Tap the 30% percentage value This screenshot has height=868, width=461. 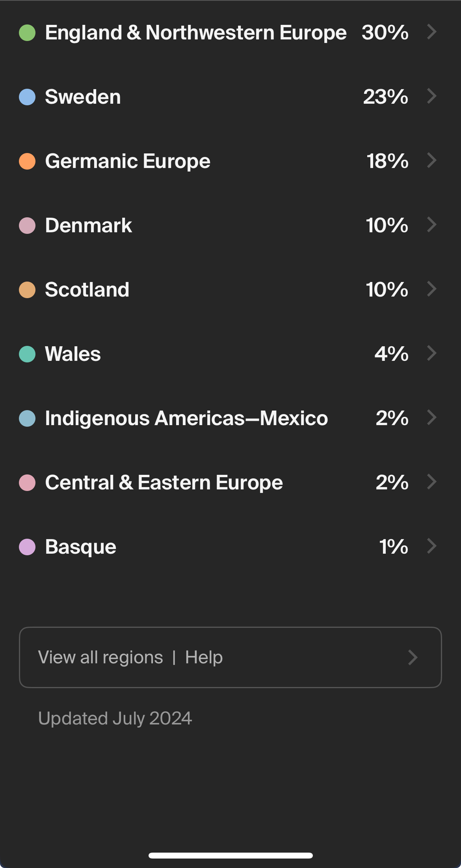pyautogui.click(x=385, y=33)
